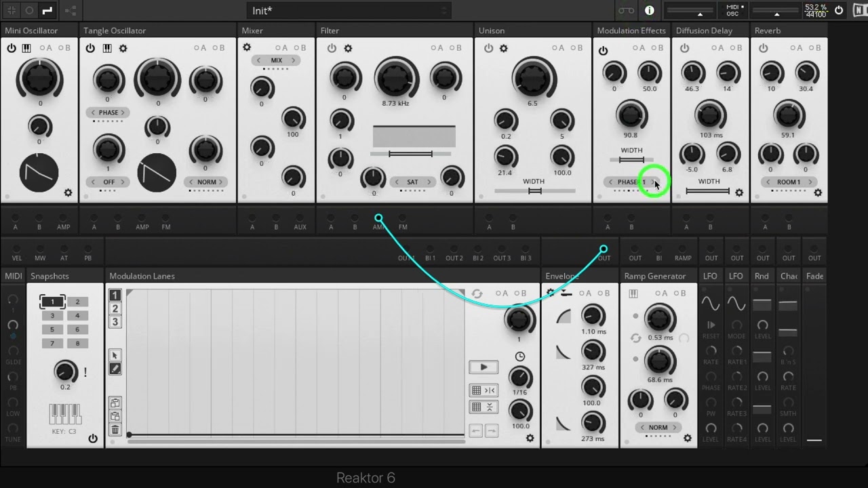
Task: Click the MIDI OSC indicator
Action: (x=733, y=10)
